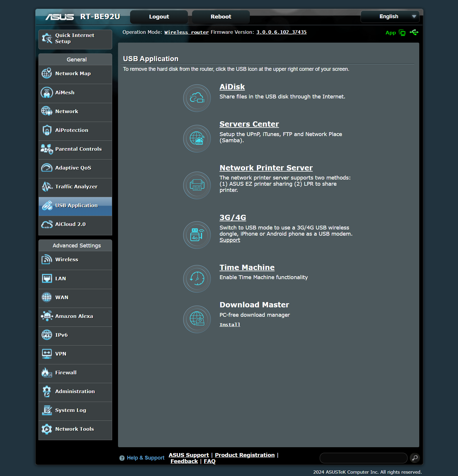Click the Adaptive QoS gauge icon
This screenshot has width=458, height=476.
47,168
